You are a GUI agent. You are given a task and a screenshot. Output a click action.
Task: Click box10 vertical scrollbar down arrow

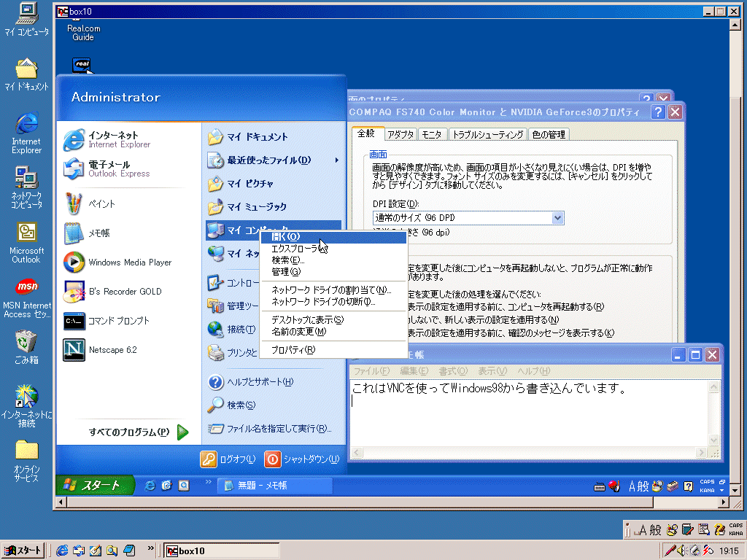pyautogui.click(x=735, y=490)
